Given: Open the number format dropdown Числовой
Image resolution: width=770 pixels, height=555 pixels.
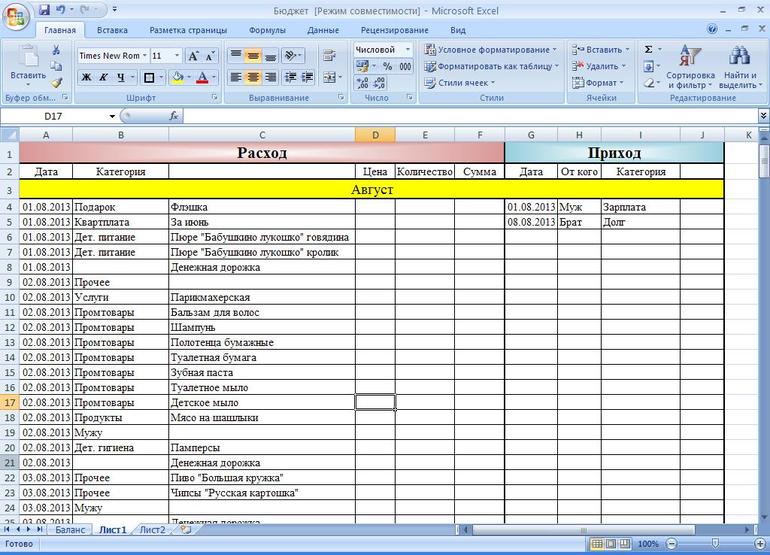Looking at the screenshot, I should (x=383, y=49).
